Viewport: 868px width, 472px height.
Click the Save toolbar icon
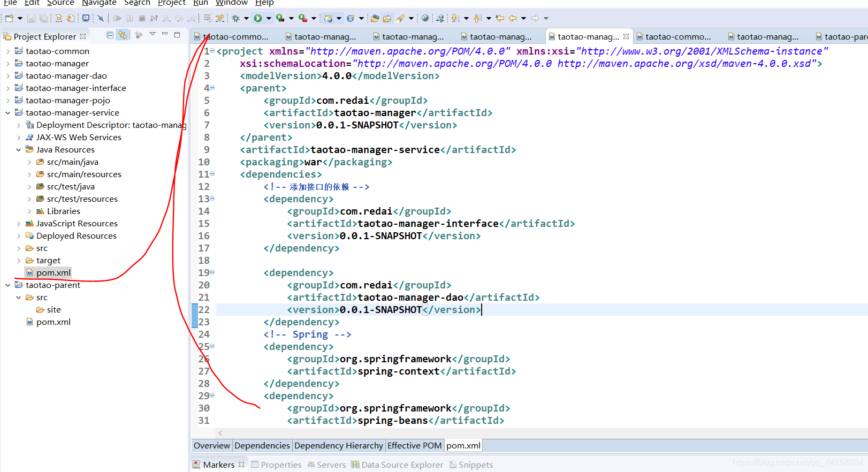31,18
